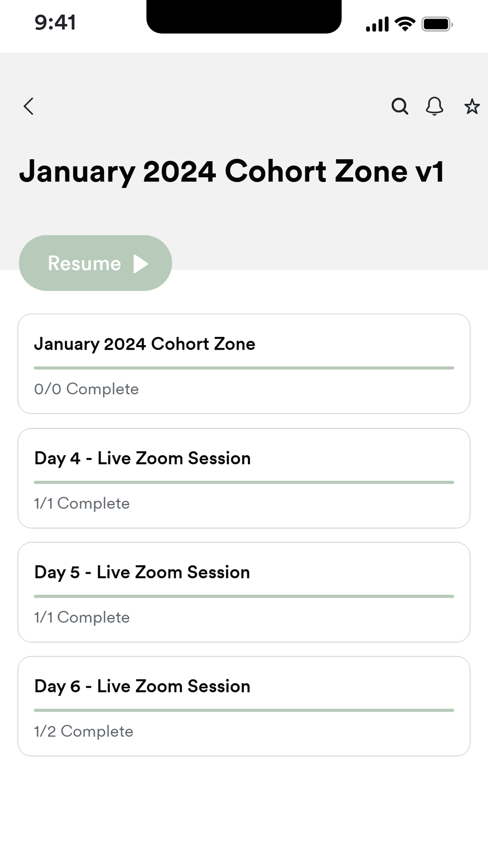Click the Day 4 progress bar

244,482
